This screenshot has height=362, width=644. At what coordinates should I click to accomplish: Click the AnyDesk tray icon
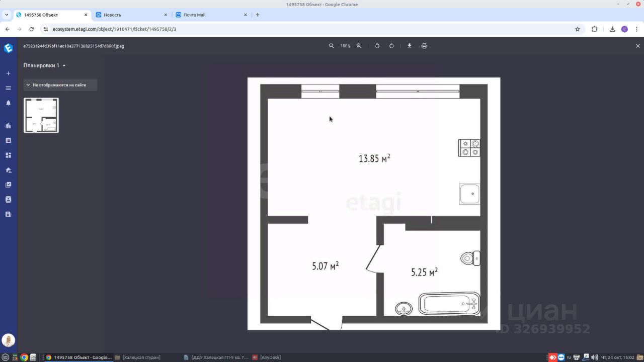tap(552, 357)
